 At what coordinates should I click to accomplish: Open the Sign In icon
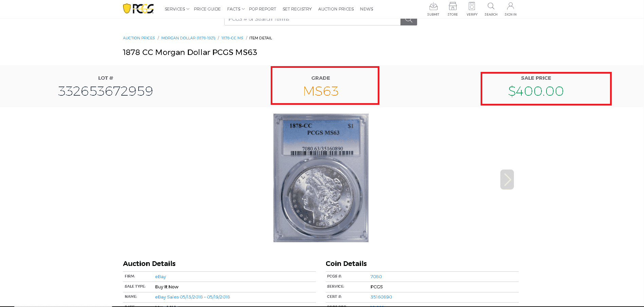pos(510,8)
